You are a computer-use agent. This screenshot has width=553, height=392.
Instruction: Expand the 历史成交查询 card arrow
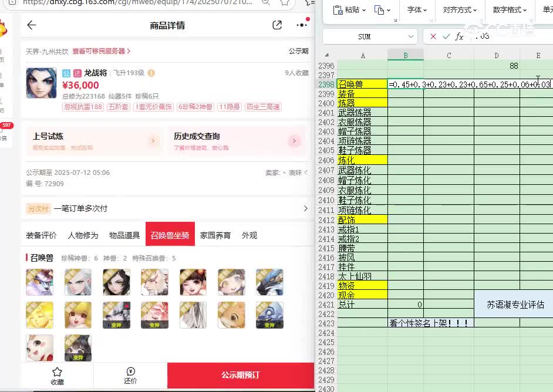(x=294, y=141)
